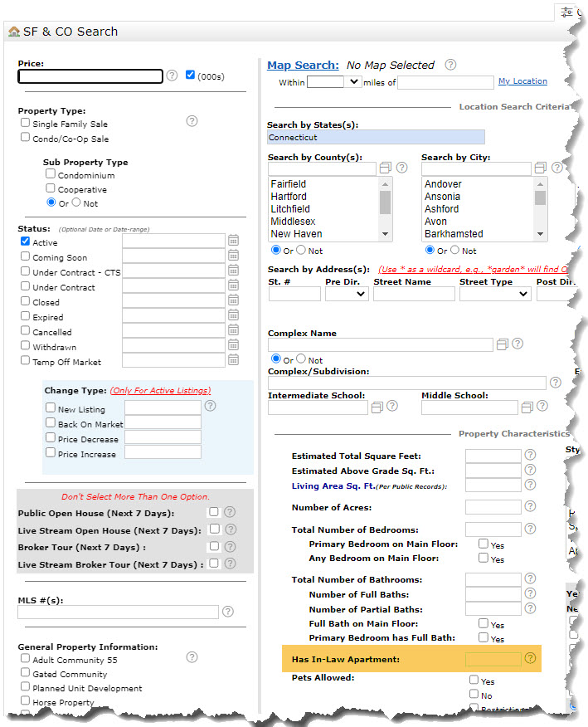Click the Street Name input field
588x727 pixels.
pos(414,294)
